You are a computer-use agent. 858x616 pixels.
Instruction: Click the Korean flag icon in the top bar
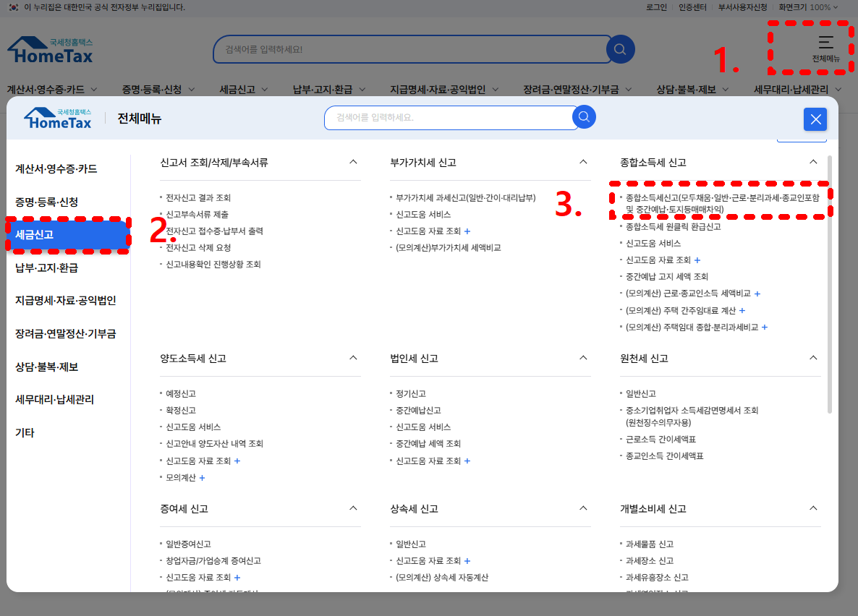click(14, 7)
